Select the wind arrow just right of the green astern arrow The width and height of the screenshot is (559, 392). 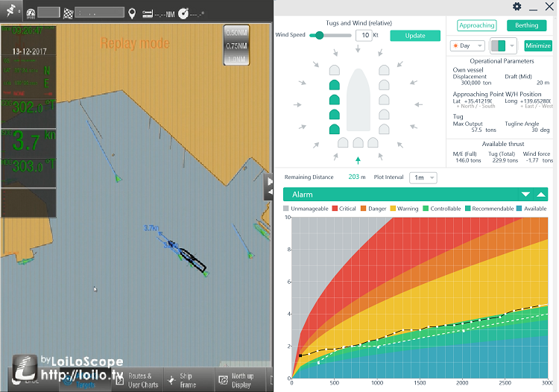(380, 157)
